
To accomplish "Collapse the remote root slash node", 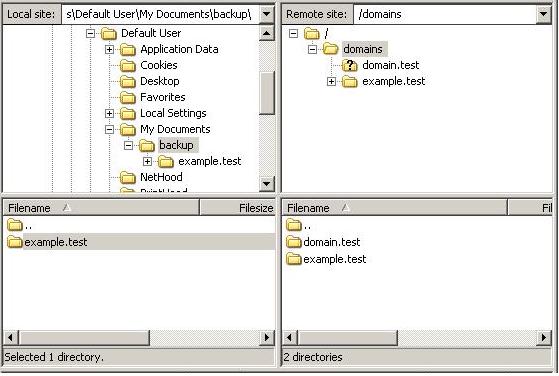I will pos(293,34).
